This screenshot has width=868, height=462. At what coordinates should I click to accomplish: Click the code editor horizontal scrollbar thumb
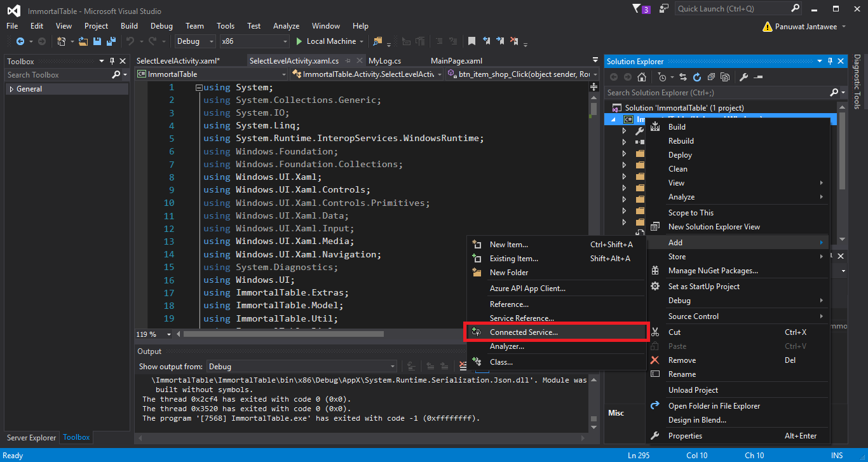(283, 334)
